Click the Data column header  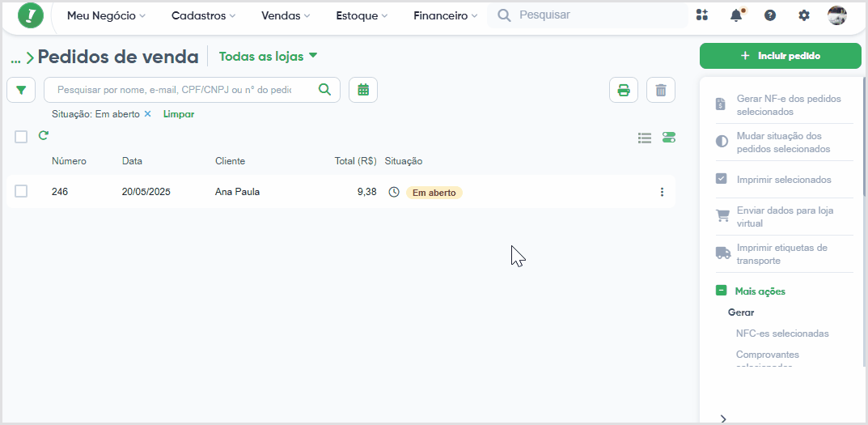[132, 161]
